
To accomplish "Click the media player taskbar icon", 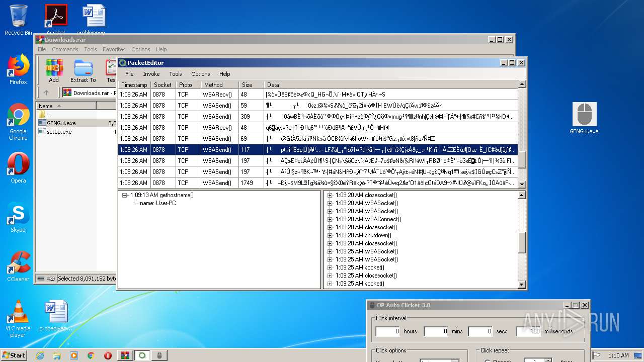I will [74, 355].
